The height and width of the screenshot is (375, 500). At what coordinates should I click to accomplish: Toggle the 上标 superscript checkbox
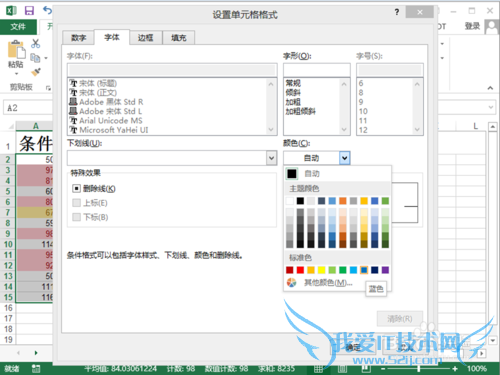76,203
